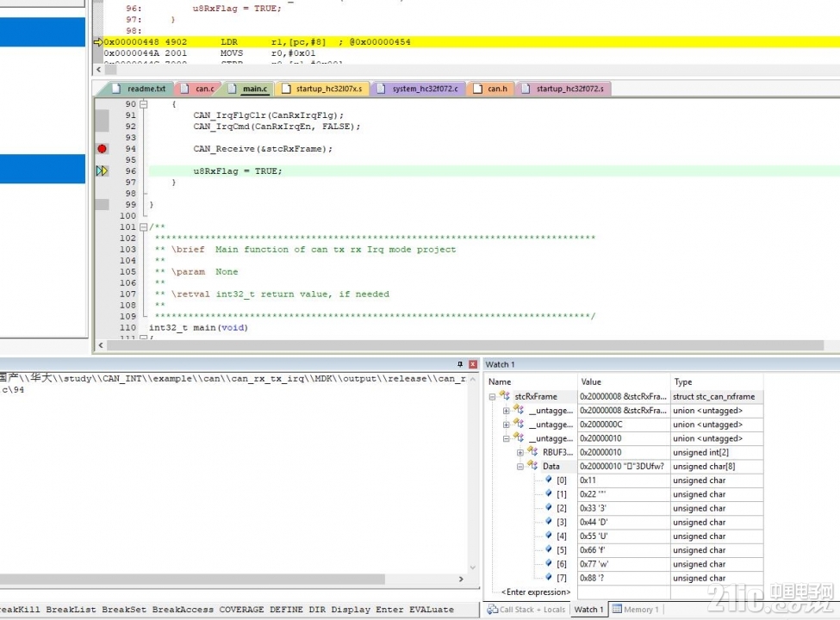This screenshot has height=620, width=840.
Task: Switch to the readme.txt tab
Action: click(140, 89)
